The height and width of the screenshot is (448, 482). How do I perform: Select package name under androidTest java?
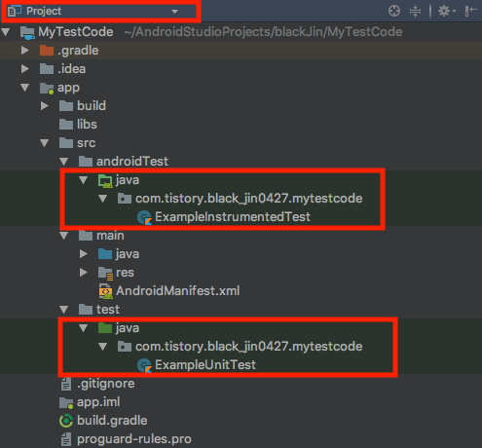pyautogui.click(x=248, y=199)
